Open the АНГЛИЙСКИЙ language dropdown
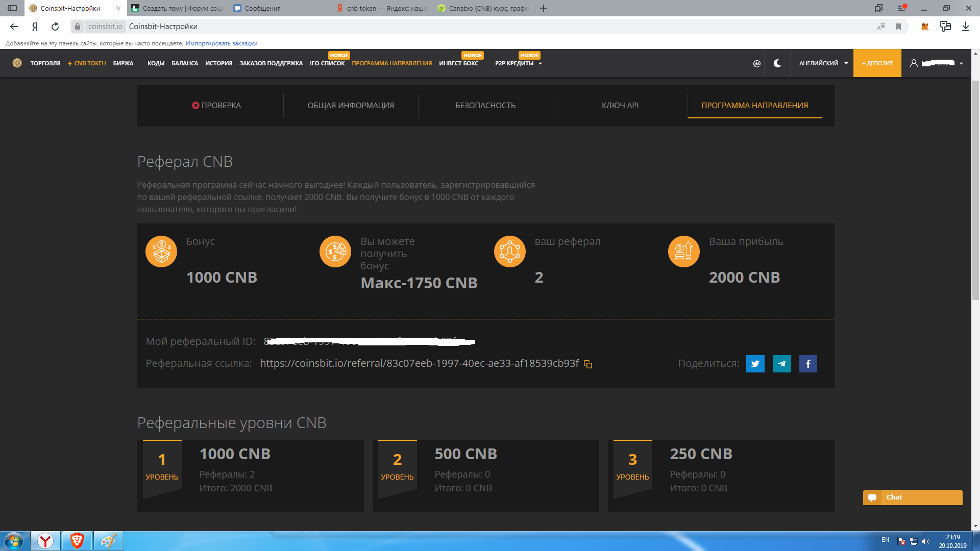The image size is (980, 551). [823, 63]
